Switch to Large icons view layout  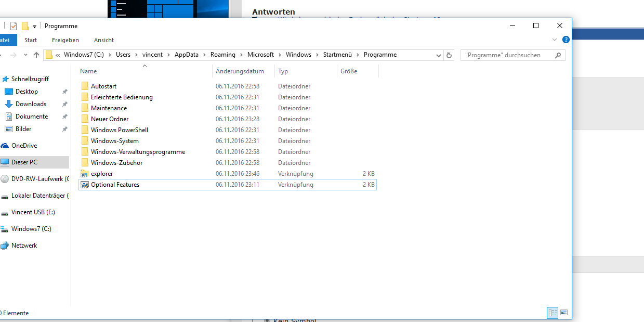pos(563,313)
